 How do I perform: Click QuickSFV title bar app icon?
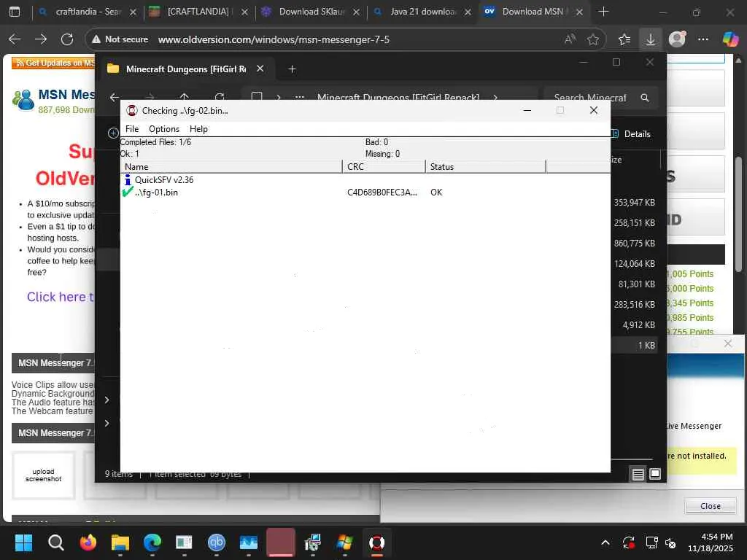[132, 111]
